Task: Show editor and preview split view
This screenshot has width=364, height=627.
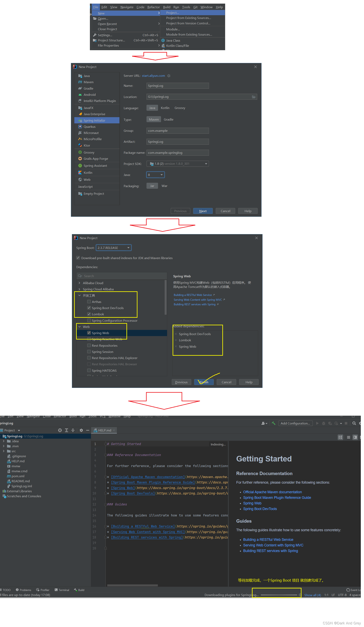Action: (355, 437)
